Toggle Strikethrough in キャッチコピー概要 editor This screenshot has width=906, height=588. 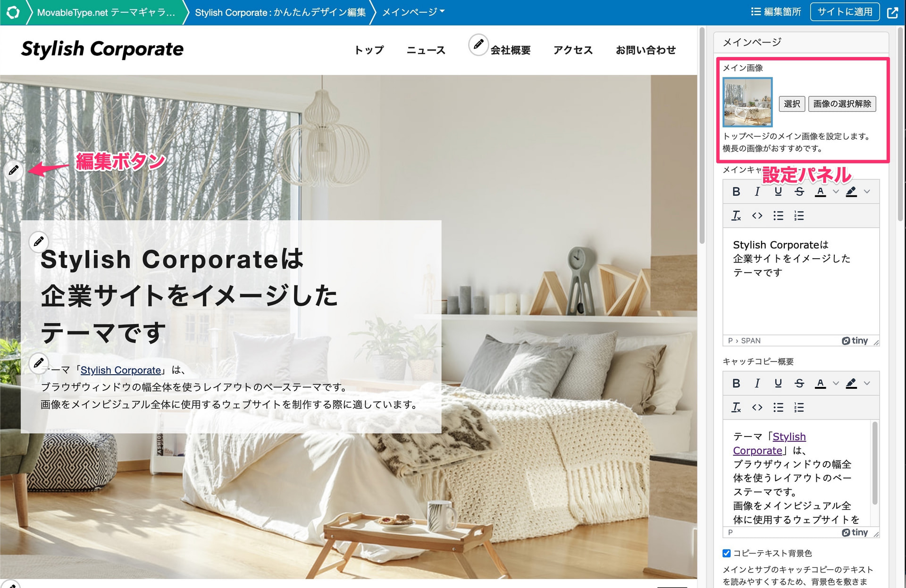click(x=799, y=383)
